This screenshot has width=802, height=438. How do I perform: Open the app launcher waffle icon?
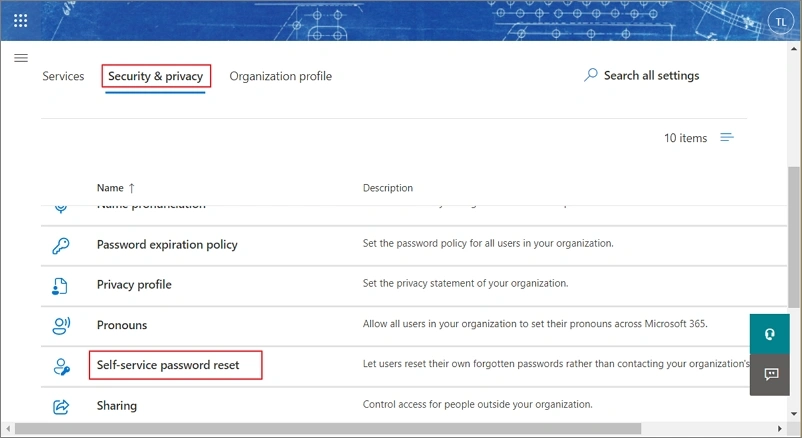pos(20,20)
